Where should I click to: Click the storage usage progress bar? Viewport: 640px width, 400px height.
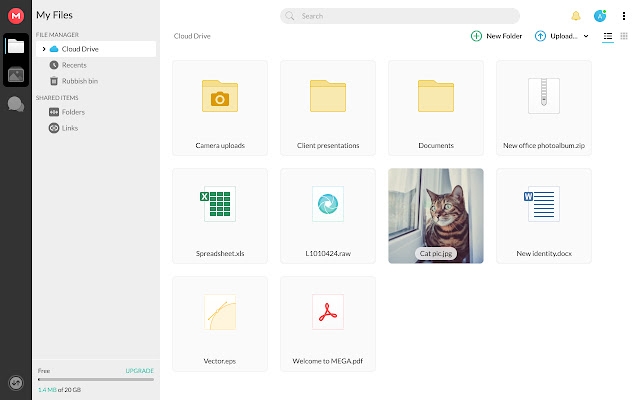click(95, 379)
